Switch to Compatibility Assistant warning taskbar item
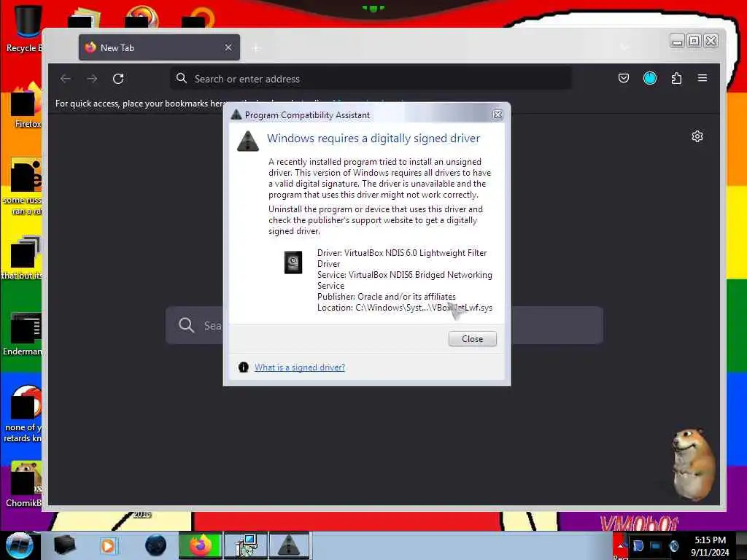The width and height of the screenshot is (747, 560). [289, 545]
